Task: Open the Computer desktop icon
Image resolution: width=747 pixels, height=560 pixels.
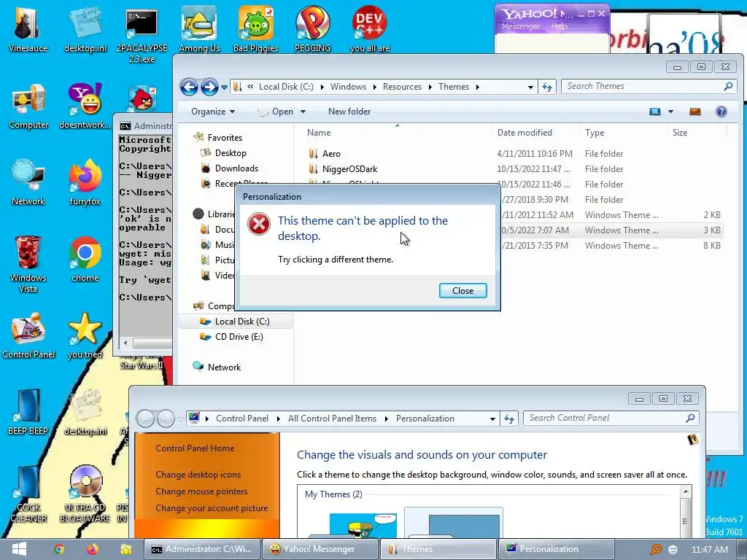Action: coord(28,106)
